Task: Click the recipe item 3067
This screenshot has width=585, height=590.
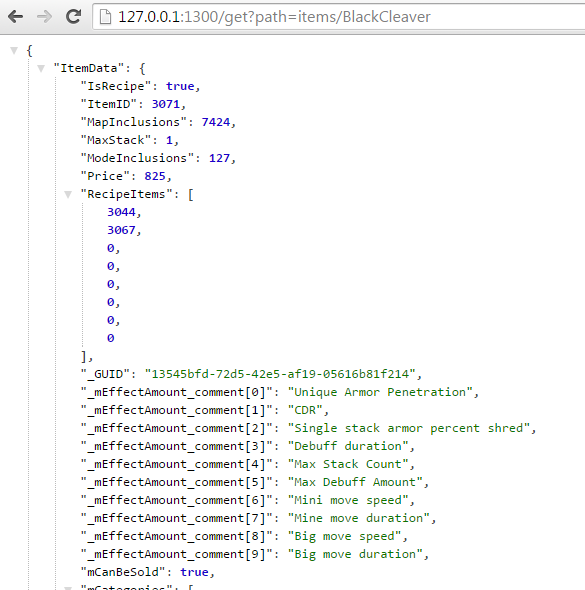Action: 121,230
